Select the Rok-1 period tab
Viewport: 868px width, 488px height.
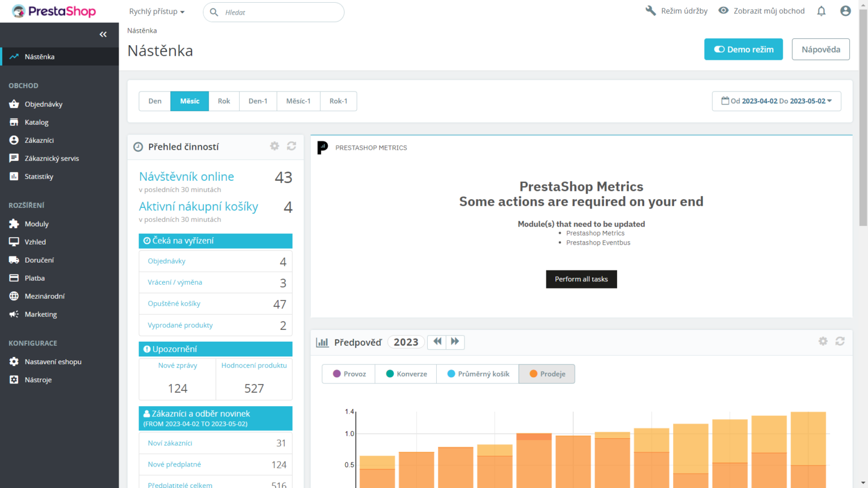click(x=338, y=101)
